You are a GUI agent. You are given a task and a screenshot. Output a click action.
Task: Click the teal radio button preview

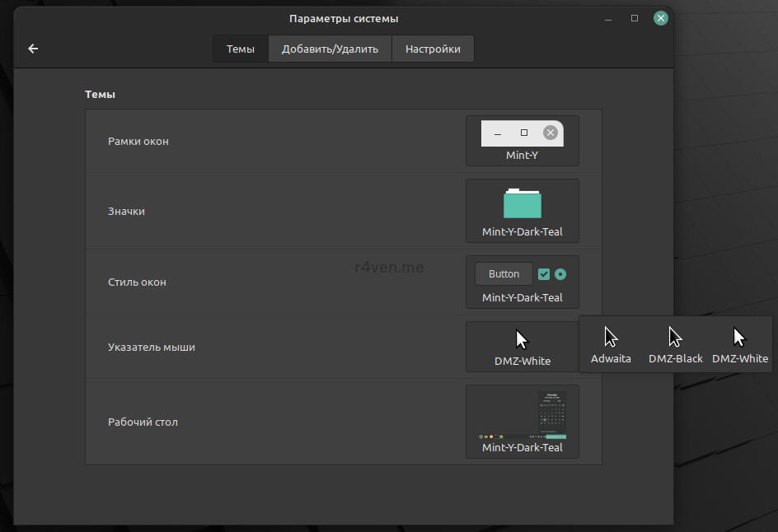(560, 274)
